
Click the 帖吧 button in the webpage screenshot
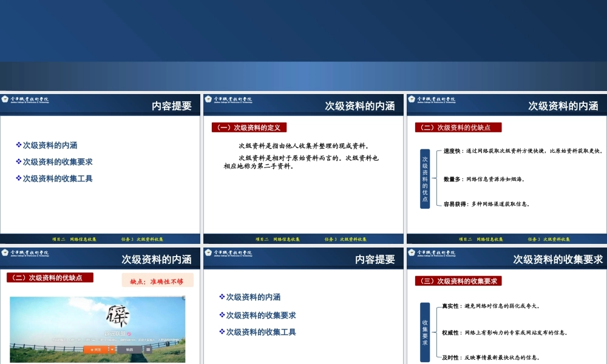130,349
